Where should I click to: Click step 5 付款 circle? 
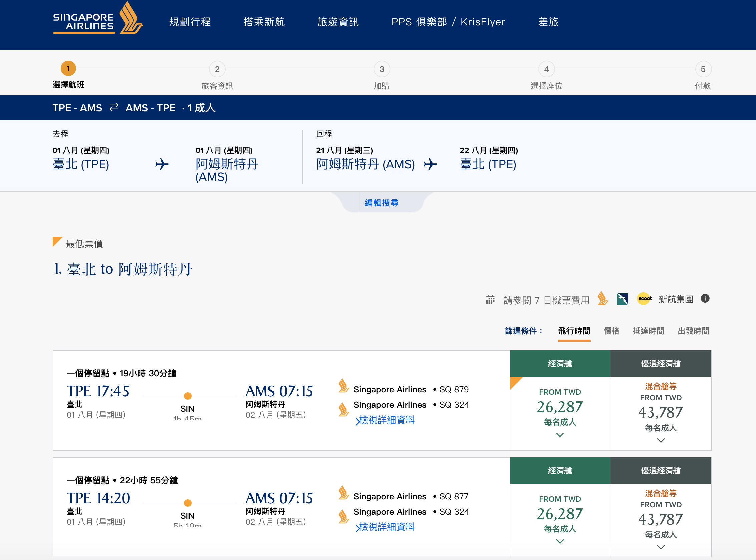click(703, 69)
